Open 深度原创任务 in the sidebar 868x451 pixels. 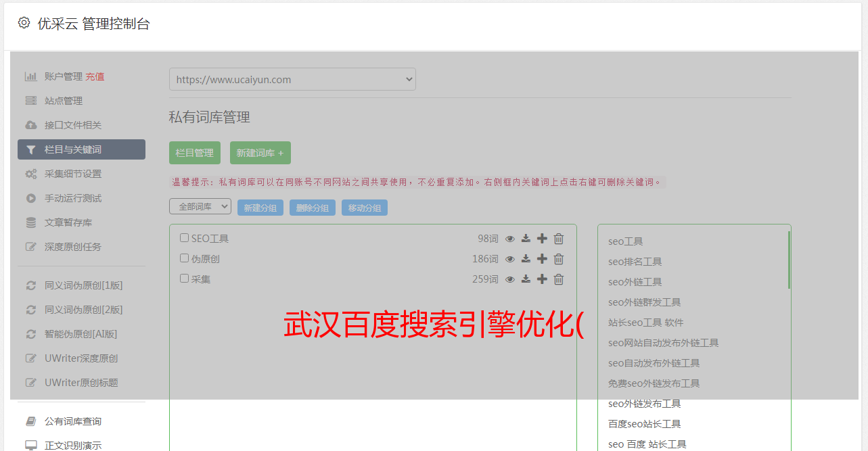73,247
